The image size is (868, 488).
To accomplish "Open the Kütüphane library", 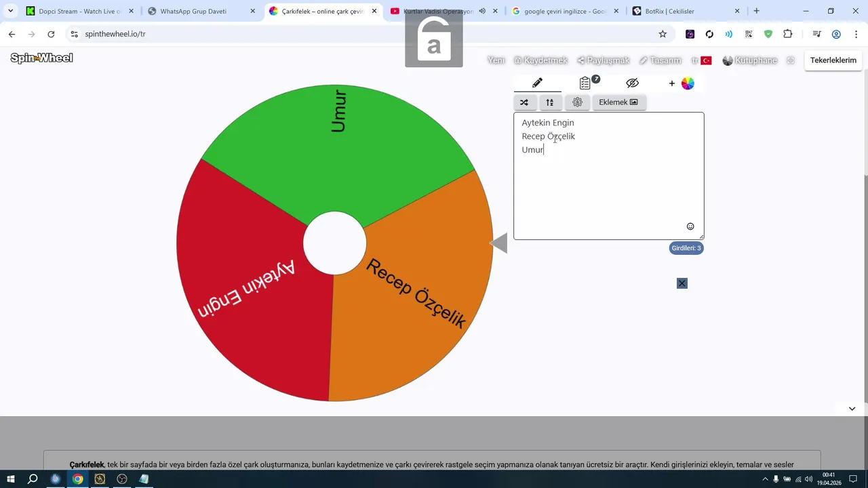I will pyautogui.click(x=750, y=60).
